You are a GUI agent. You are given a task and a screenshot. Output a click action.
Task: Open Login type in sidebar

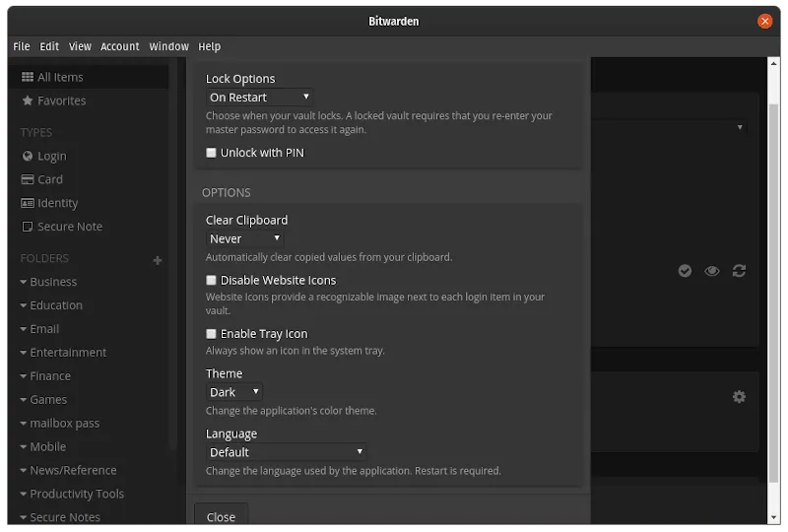(51, 156)
